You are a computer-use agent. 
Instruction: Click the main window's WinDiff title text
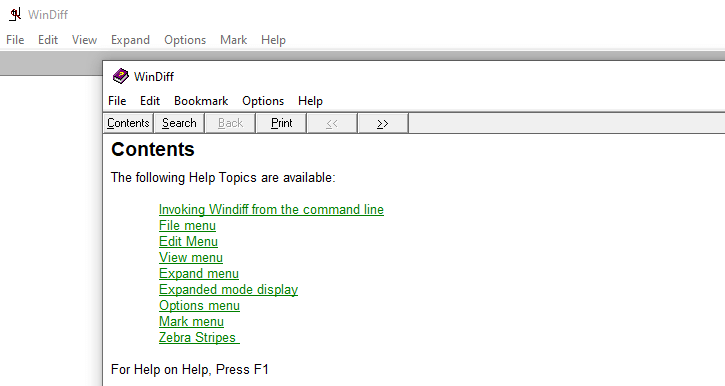tap(48, 15)
